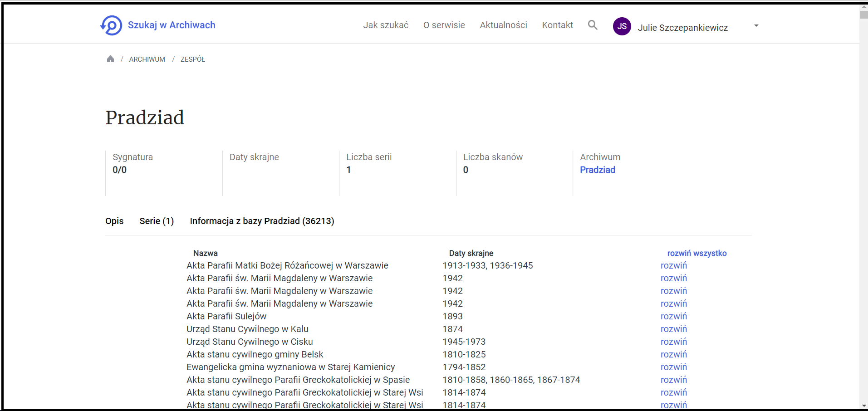Image resolution: width=868 pixels, height=411 pixels.
Task: Open the user account dropdown arrow
Action: pyautogui.click(x=756, y=26)
